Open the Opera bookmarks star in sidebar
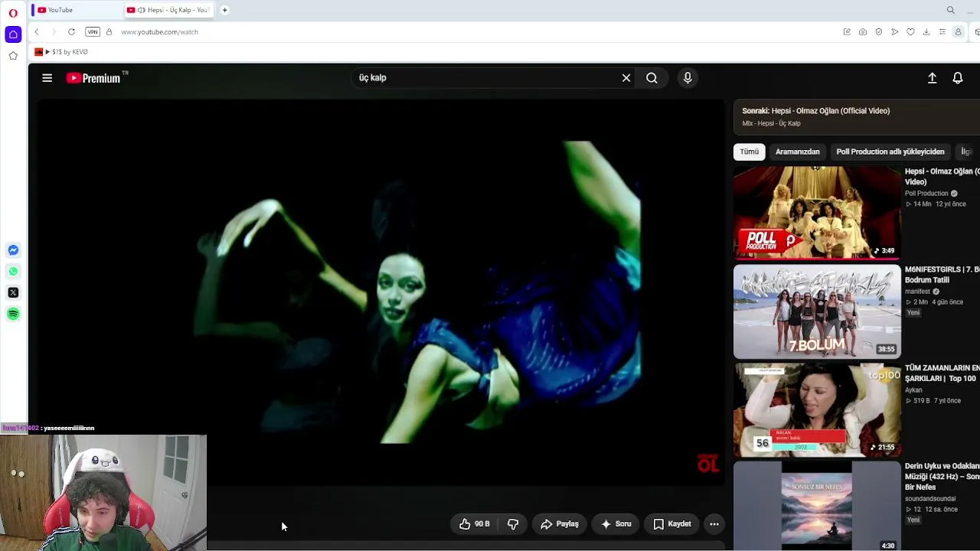Screen dimensions: 980x551 coord(13,56)
